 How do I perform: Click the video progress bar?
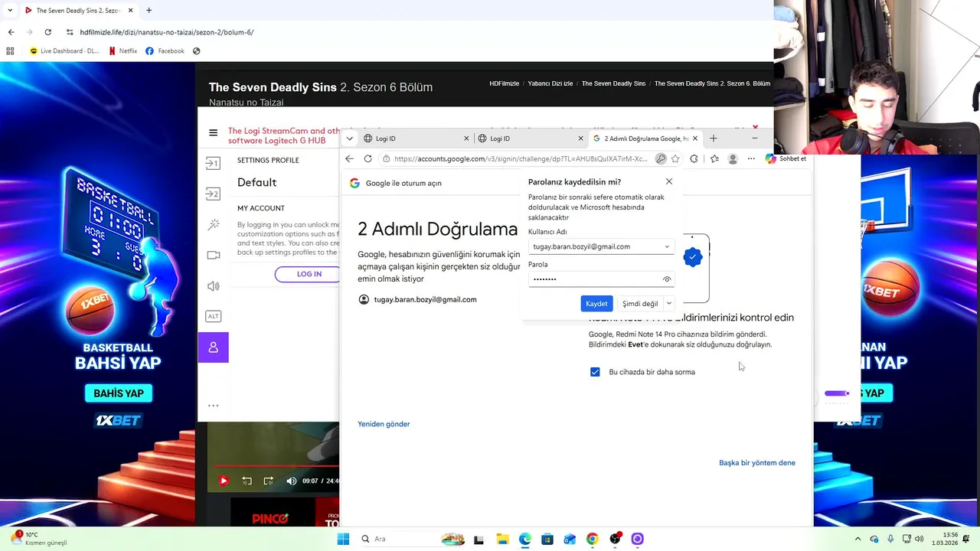tap(276, 465)
